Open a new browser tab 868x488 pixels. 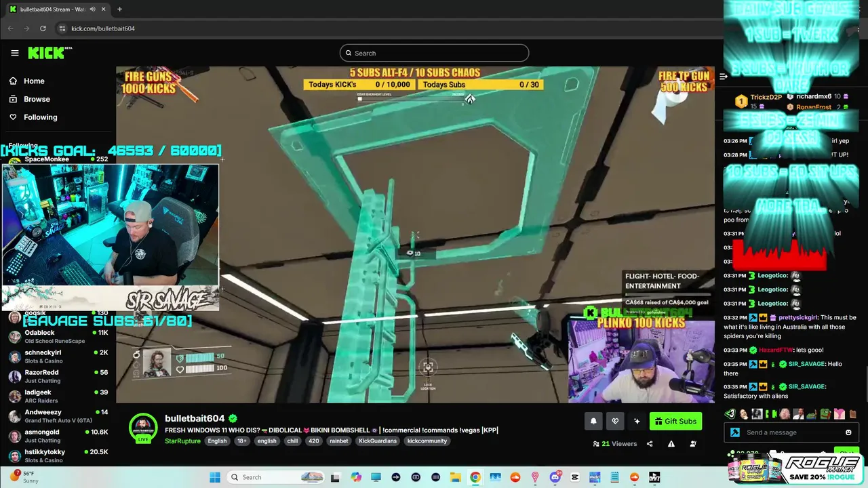pos(119,9)
